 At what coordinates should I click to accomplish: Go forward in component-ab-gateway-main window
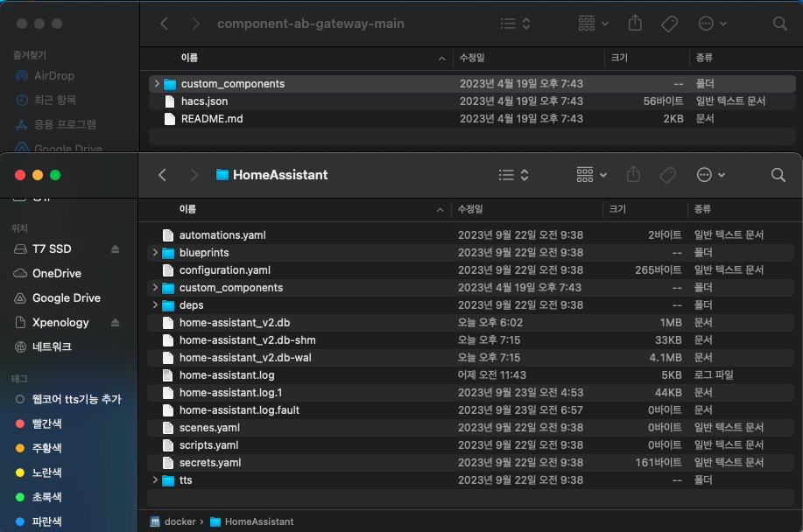(195, 24)
